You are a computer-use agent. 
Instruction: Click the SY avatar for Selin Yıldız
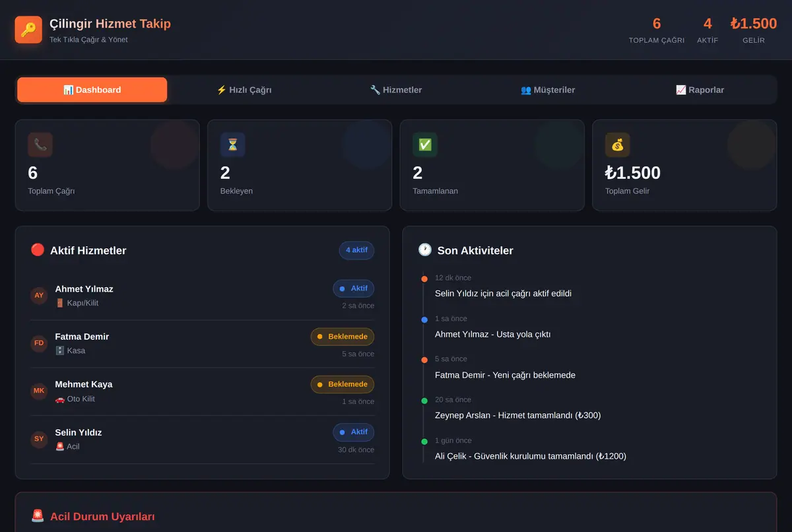click(x=39, y=439)
